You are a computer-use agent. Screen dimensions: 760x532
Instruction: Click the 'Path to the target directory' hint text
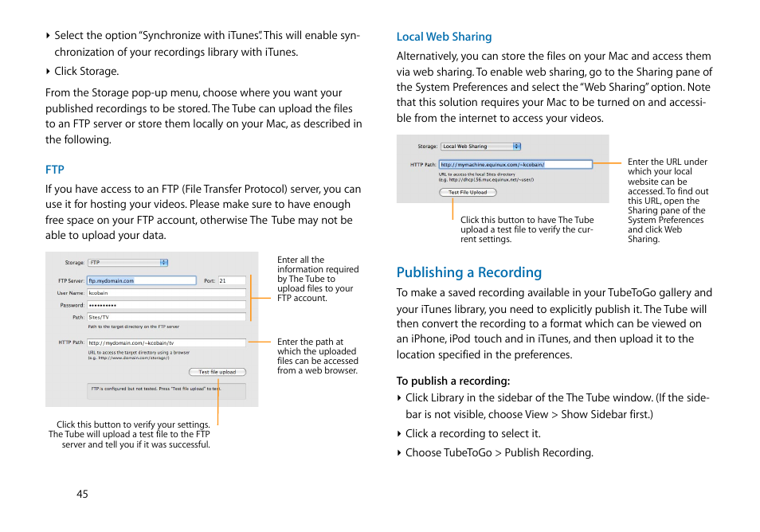point(133,327)
